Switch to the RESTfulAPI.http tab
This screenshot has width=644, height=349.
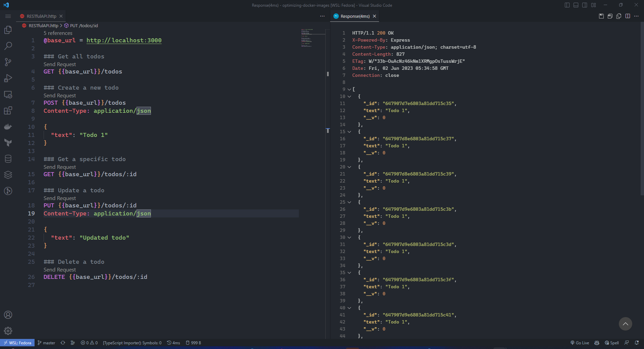click(x=41, y=16)
